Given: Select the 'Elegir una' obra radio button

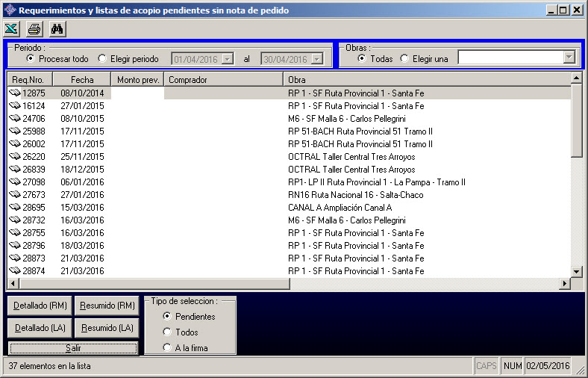Looking at the screenshot, I should [404, 58].
